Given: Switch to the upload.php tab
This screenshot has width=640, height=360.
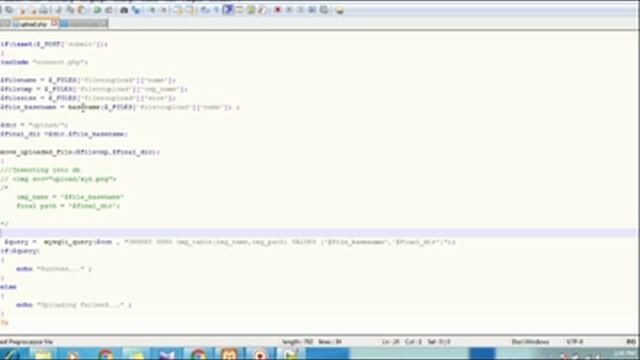Looking at the screenshot, I should point(33,24).
